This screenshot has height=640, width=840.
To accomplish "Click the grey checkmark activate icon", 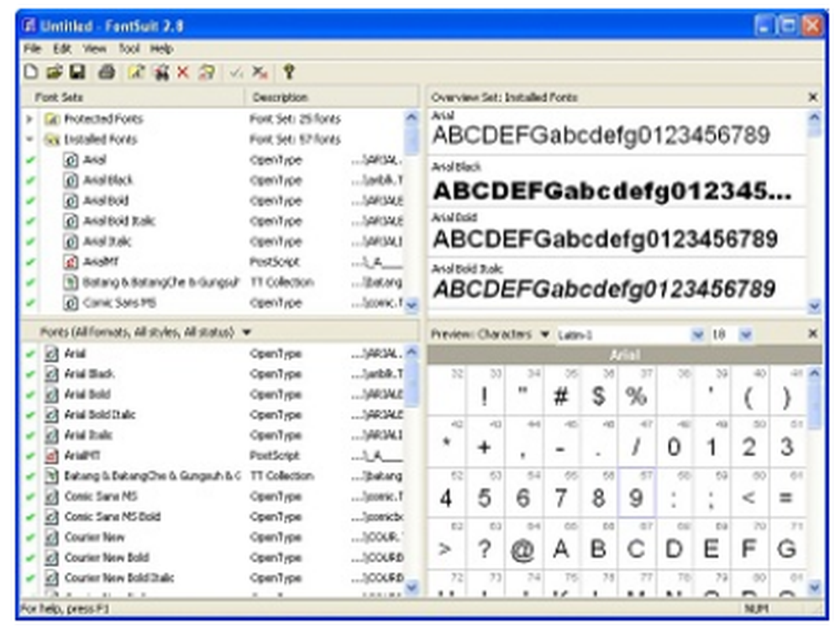I will pos(236,71).
